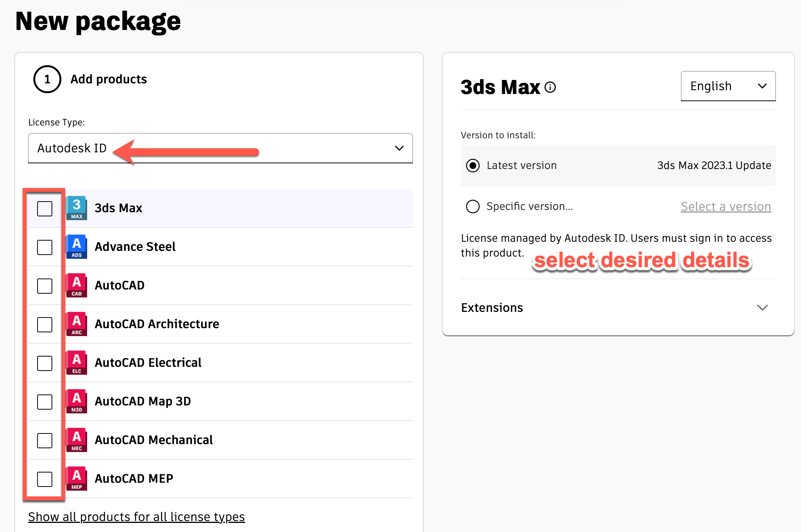This screenshot has height=532, width=801.
Task: Check the 3ds Max checkbox
Action: coord(45,208)
